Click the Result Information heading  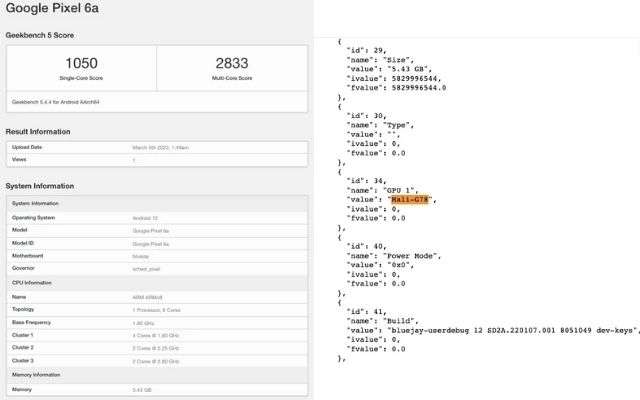point(38,131)
